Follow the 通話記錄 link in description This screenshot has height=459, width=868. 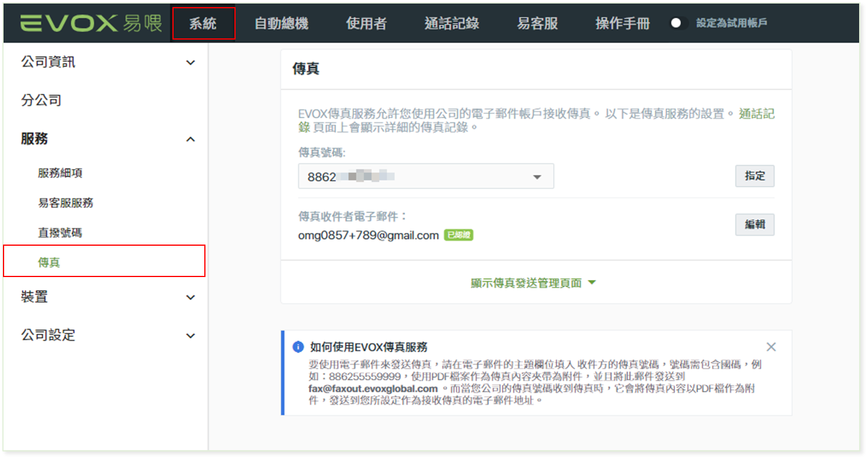point(756,114)
